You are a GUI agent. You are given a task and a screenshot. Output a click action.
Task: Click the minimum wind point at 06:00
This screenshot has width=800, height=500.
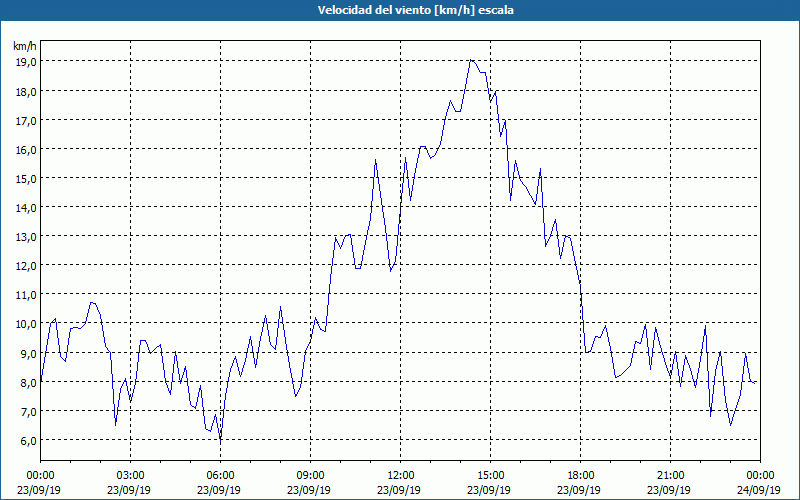(220, 439)
